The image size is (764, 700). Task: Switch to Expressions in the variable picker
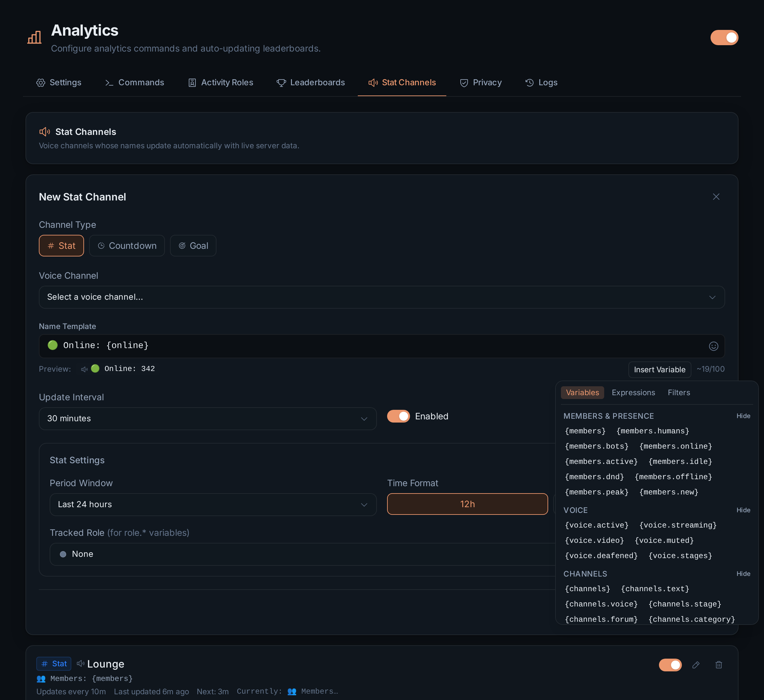click(x=633, y=393)
